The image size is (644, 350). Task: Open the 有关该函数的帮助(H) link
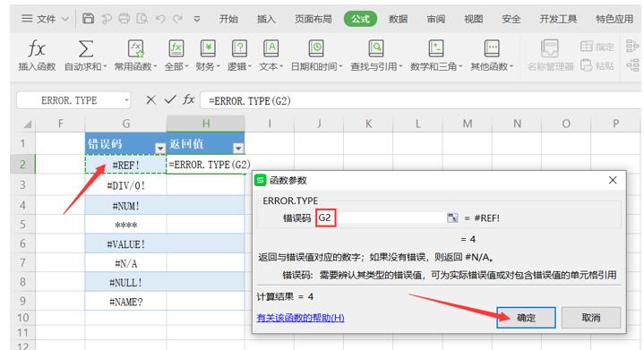point(300,318)
